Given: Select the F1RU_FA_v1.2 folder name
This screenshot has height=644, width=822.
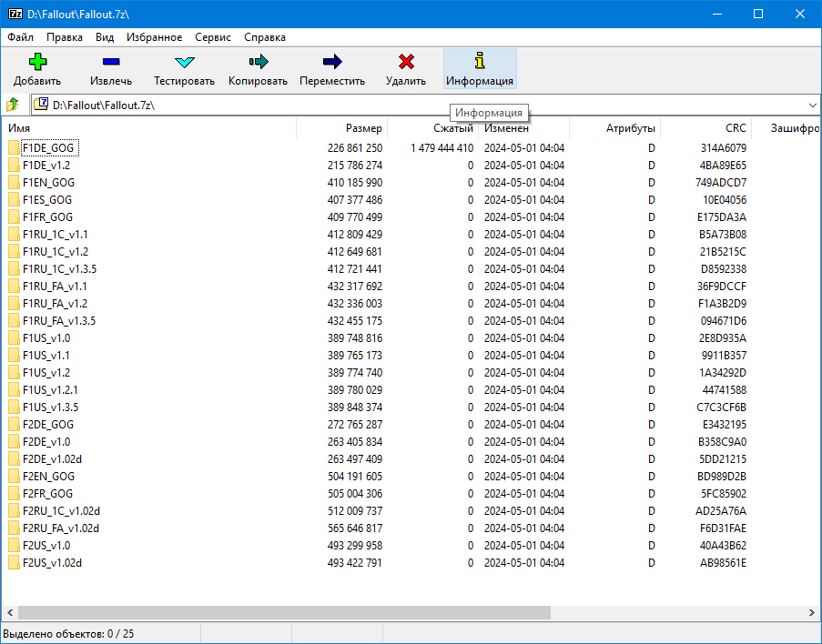Looking at the screenshot, I should 55,304.
